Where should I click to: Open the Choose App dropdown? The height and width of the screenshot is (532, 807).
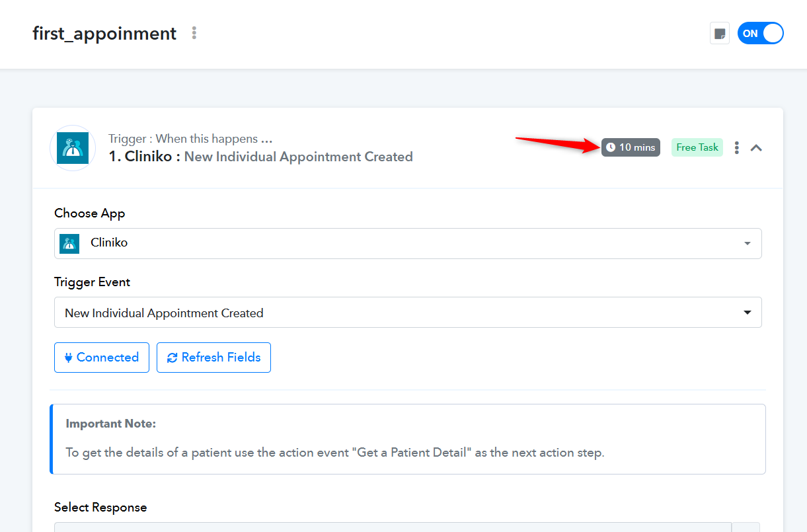[408, 243]
